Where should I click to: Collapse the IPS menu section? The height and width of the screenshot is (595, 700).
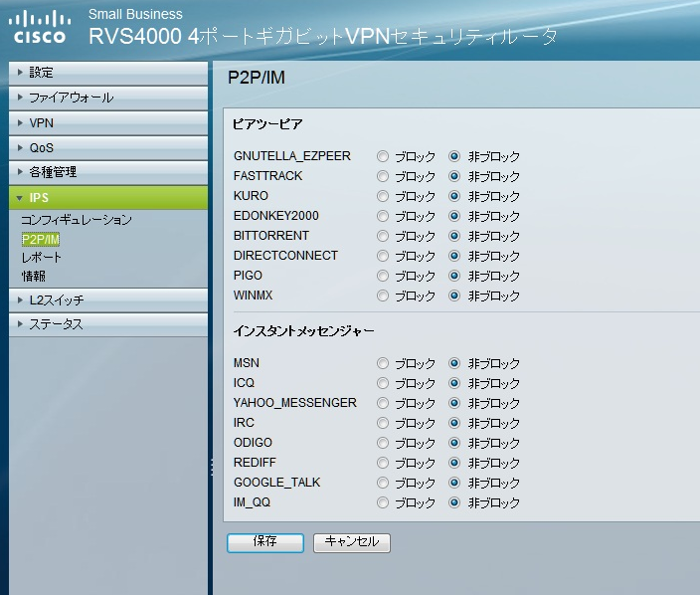click(108, 197)
